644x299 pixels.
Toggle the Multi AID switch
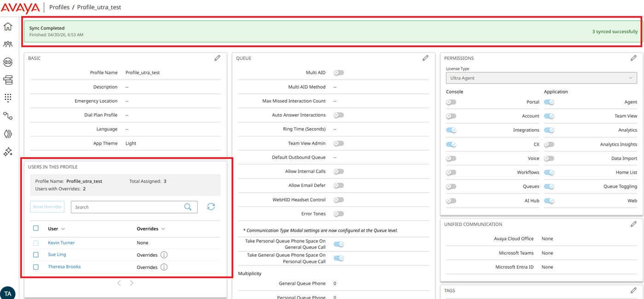coord(339,73)
